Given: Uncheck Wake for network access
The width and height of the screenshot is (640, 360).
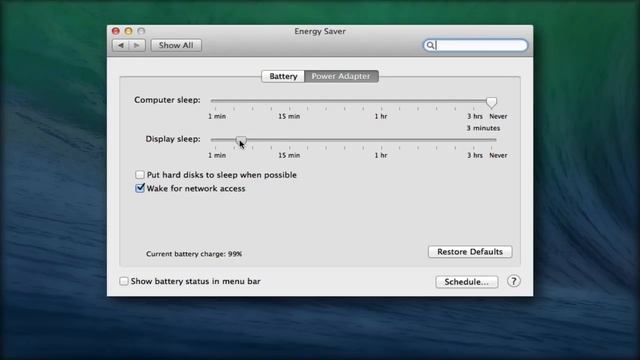Looking at the screenshot, I should click(140, 188).
